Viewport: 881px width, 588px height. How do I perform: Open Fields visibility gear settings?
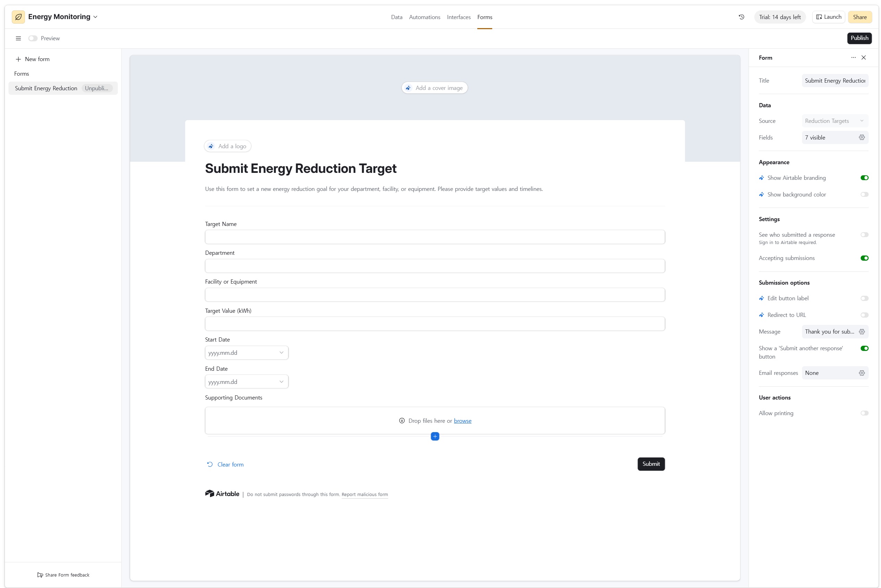[x=862, y=137]
